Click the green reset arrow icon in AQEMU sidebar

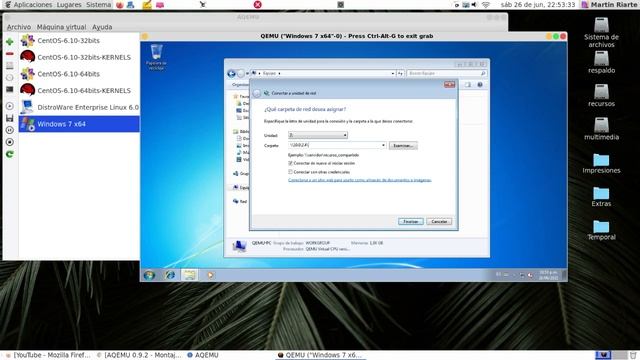10,154
